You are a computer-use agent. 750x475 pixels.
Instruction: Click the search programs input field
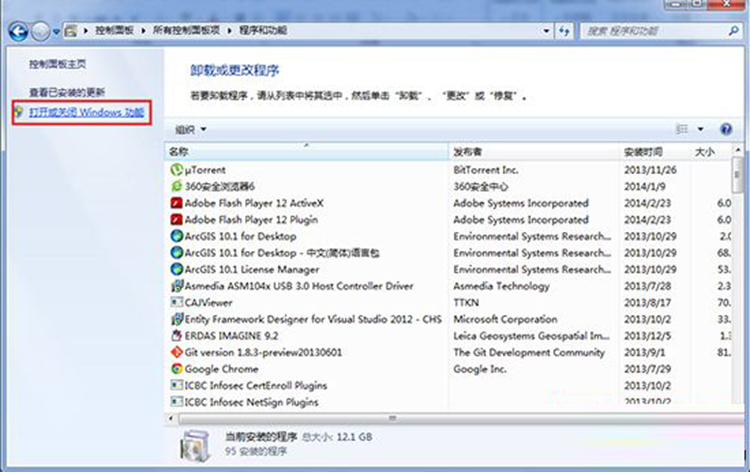pyautogui.click(x=654, y=32)
